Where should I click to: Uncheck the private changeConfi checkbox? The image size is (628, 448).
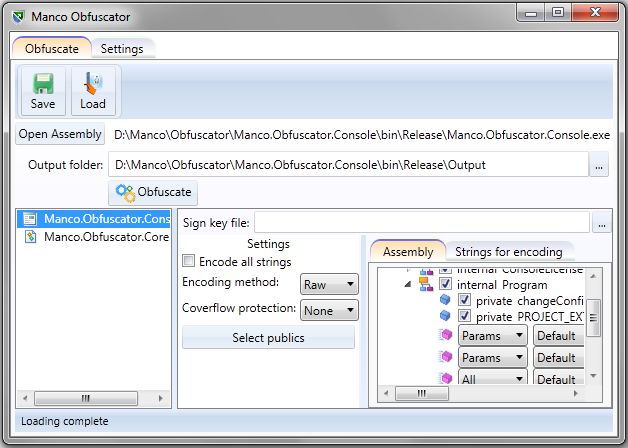point(464,300)
